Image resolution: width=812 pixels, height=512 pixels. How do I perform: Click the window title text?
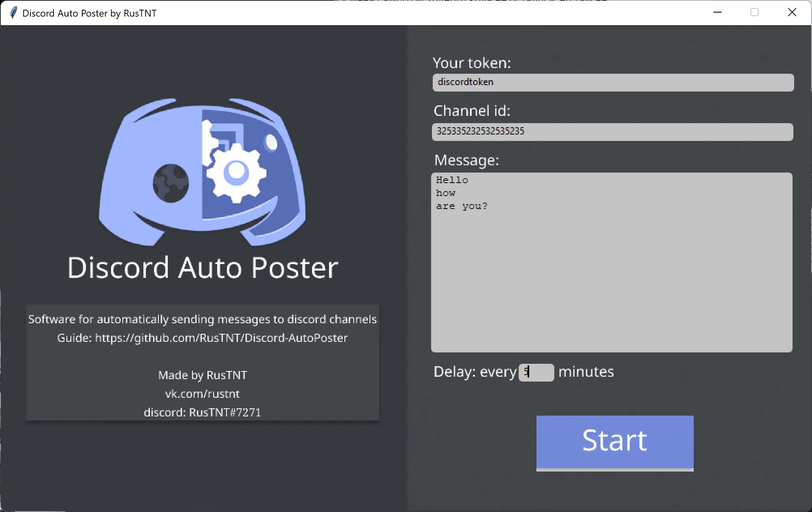point(89,13)
